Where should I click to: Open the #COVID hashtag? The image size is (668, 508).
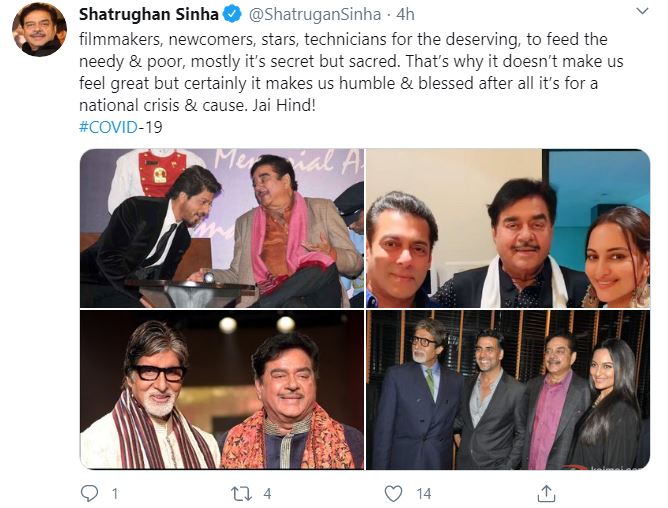tap(111, 127)
